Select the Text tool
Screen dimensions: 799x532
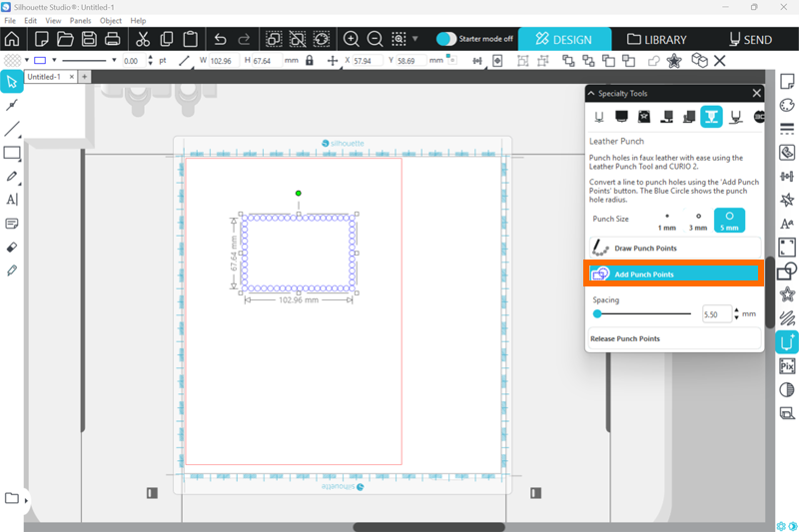pyautogui.click(x=12, y=200)
